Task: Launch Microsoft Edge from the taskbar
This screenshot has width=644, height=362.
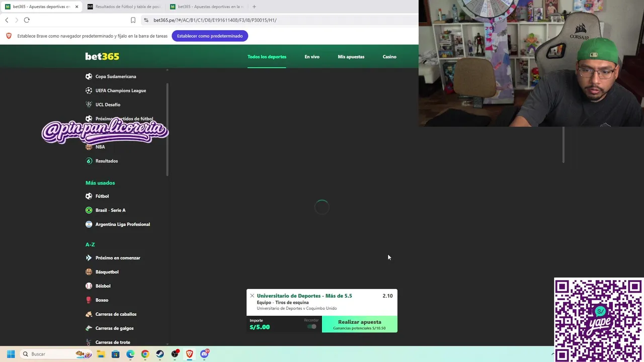Action: (x=130, y=354)
